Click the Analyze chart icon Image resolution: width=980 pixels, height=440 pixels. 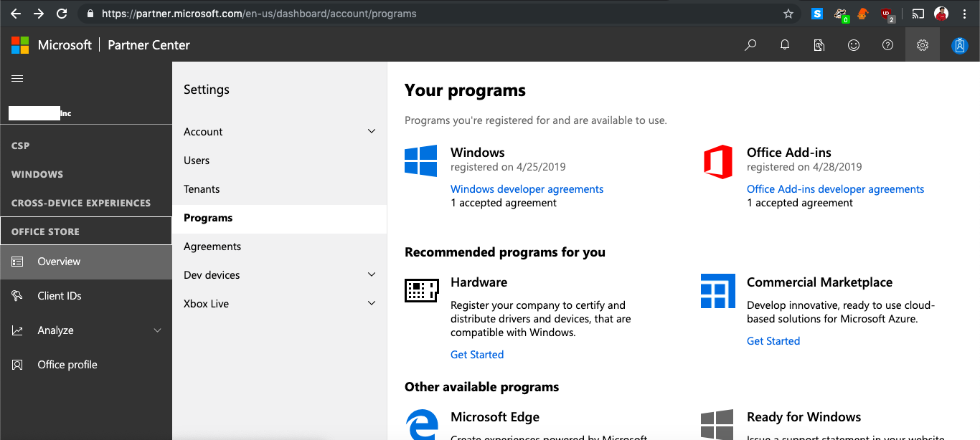(17, 330)
